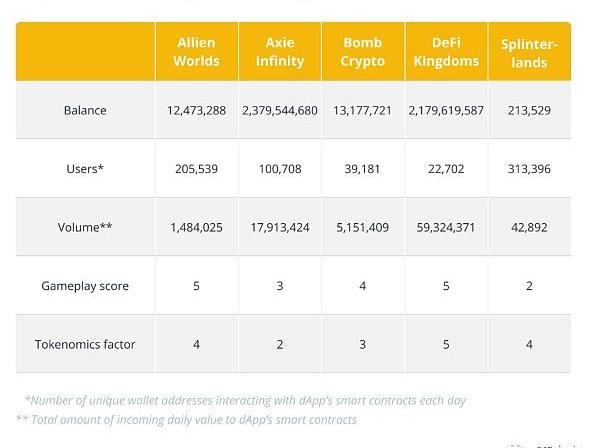Select the Axie Infinity column header
The height and width of the screenshot is (448, 600).
pos(279,52)
